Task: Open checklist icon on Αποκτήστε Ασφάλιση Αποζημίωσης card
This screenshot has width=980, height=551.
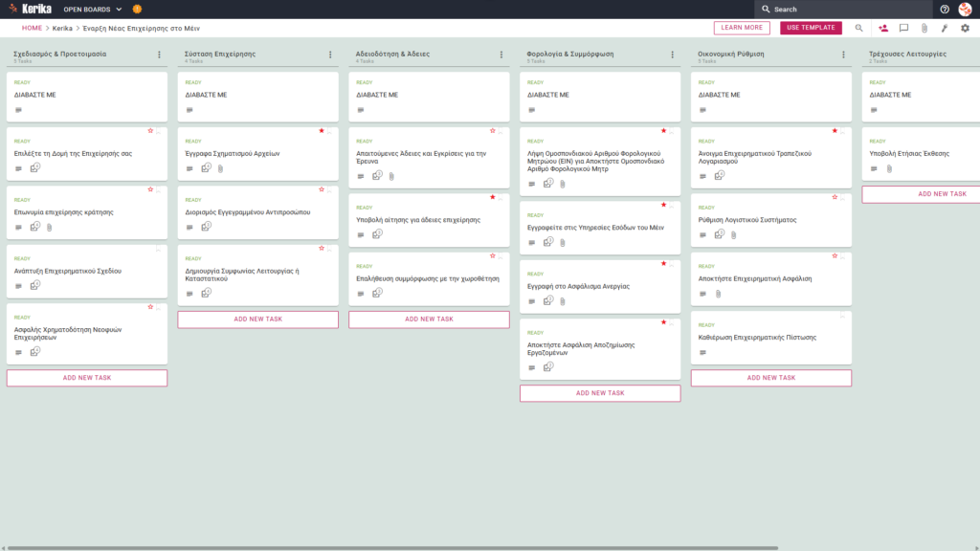Action: [x=548, y=367]
